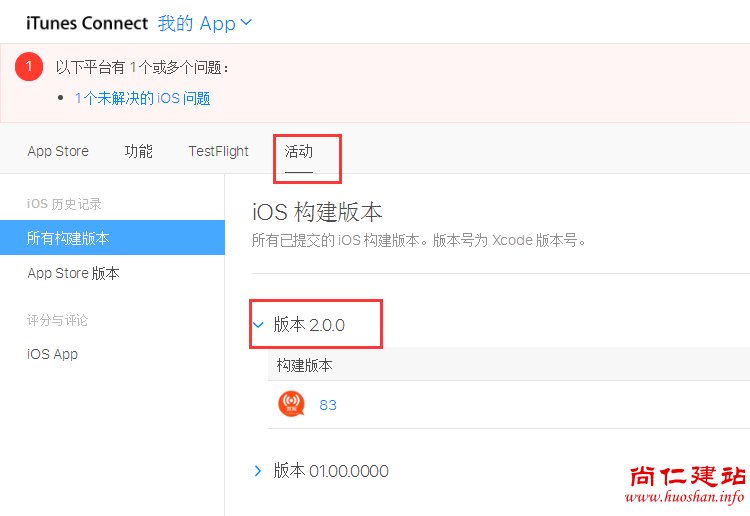Click the orange app icon beside build 83
Image resolution: width=750 pixels, height=516 pixels.
pos(291,405)
